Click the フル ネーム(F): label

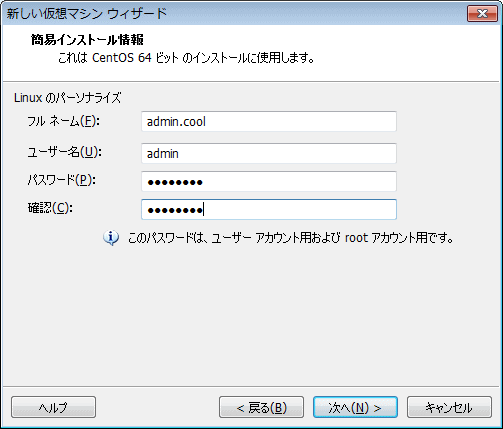pyautogui.click(x=63, y=121)
